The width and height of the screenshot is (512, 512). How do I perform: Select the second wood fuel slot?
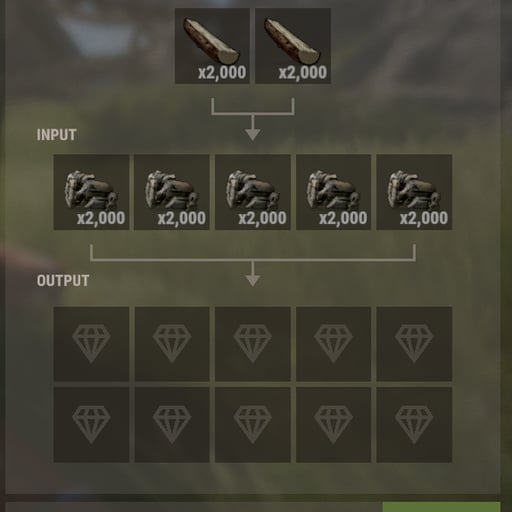[293, 46]
